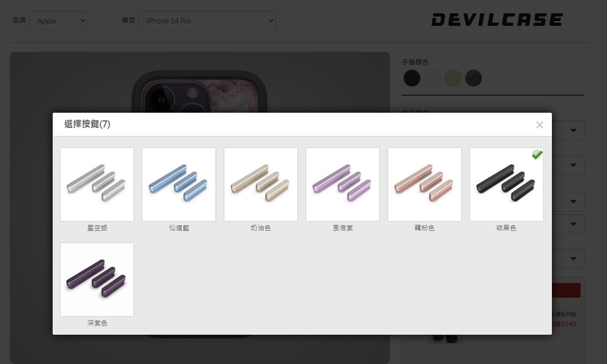This screenshot has width=607, height=364.
Task: Open the 品牌 Apple dropdown
Action: click(x=59, y=21)
